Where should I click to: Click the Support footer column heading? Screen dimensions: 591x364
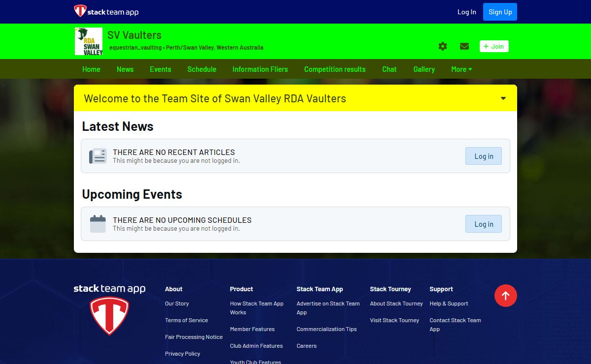coord(441,289)
